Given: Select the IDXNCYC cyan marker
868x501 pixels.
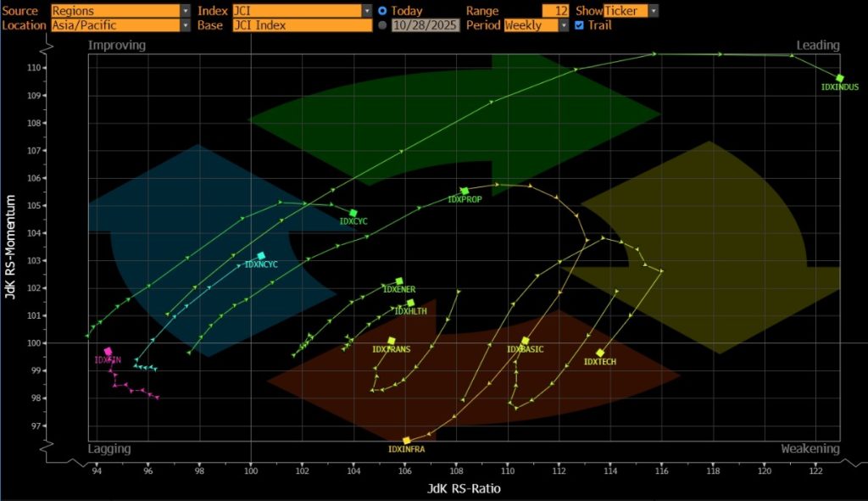Looking at the screenshot, I should (261, 256).
